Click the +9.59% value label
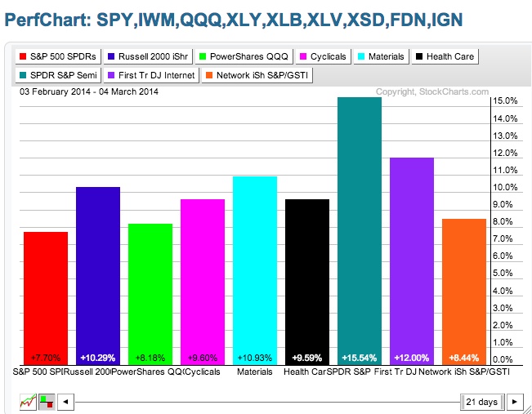This screenshot has width=532, height=414. pyautogui.click(x=307, y=358)
